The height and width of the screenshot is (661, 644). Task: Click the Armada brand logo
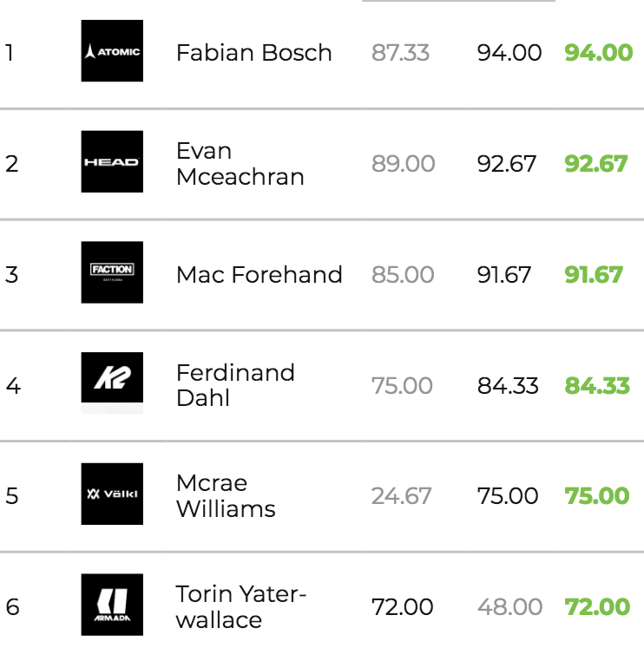112,605
